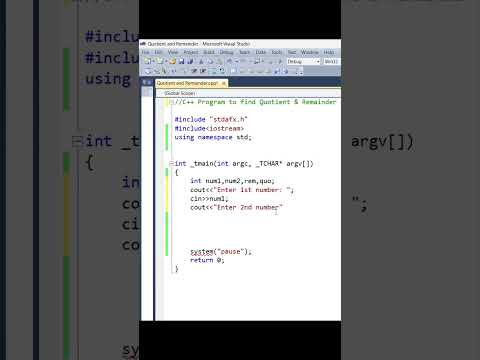Click the system("pause"); line
480x360 pixels.
coord(221,251)
